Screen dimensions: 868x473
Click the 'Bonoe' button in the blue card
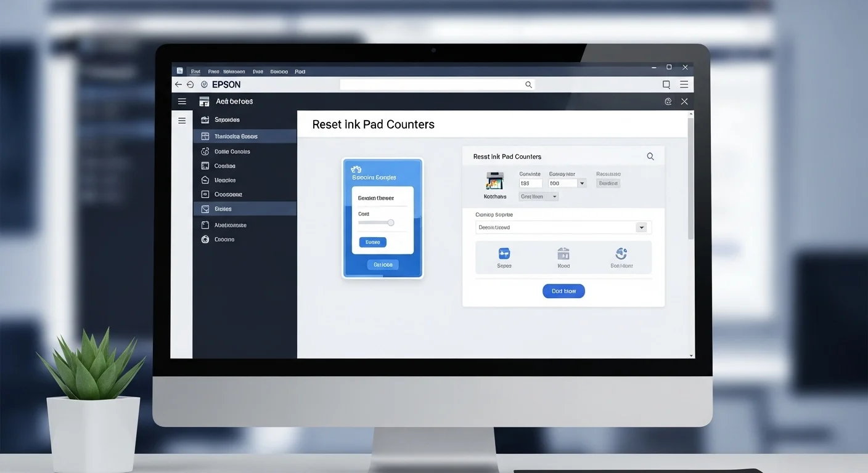372,242
